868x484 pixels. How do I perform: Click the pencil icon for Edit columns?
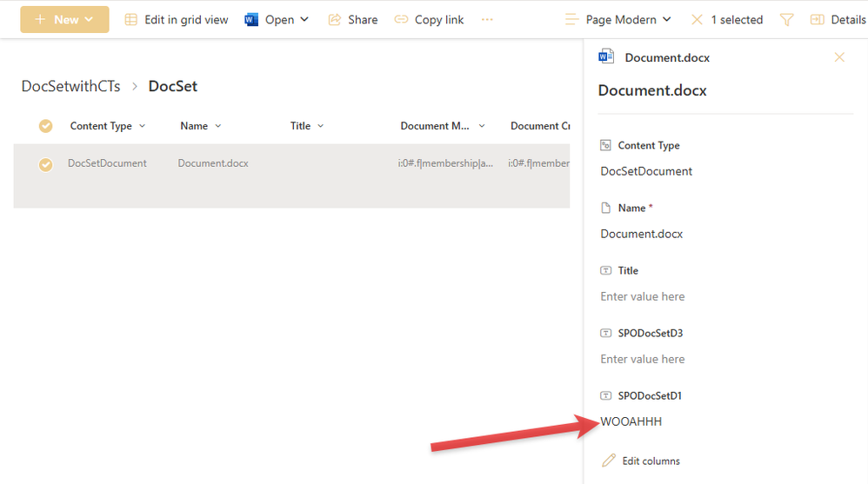tap(609, 461)
